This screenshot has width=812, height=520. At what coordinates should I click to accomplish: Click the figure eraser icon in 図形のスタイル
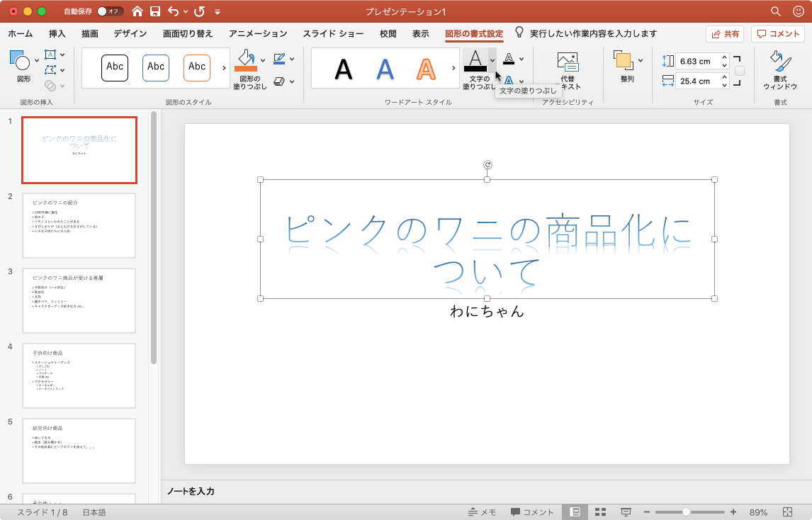[281, 80]
